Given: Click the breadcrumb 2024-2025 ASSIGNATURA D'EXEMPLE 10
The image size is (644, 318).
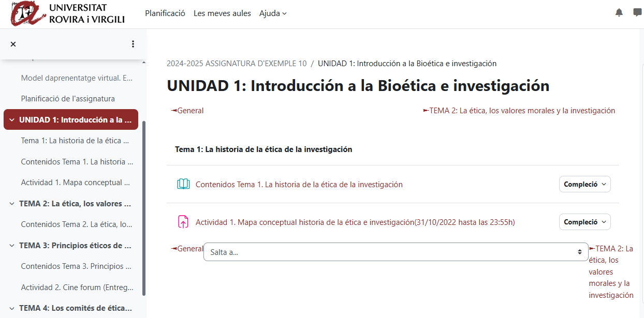Looking at the screenshot, I should 237,64.
